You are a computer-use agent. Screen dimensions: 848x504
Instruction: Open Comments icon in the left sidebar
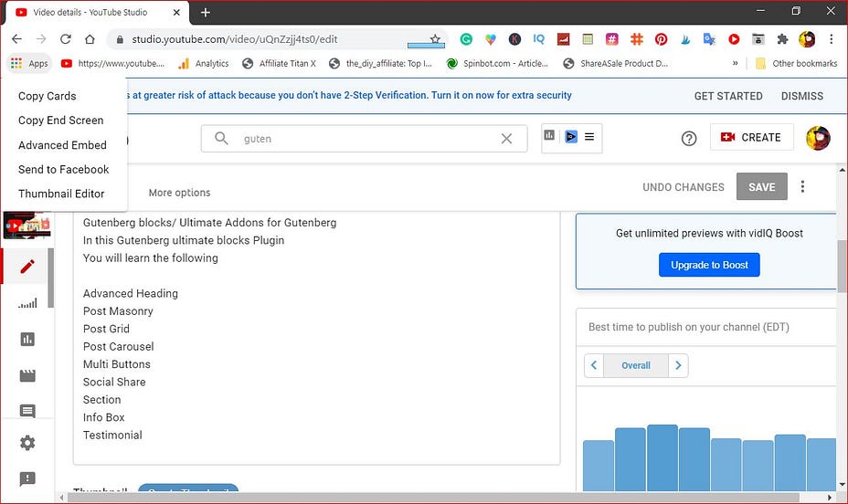click(x=27, y=411)
